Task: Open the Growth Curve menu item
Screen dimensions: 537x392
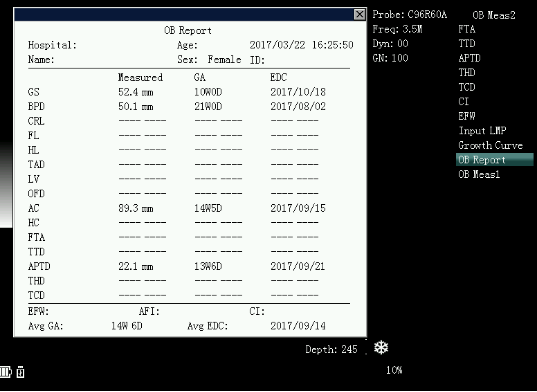Action: pos(490,146)
